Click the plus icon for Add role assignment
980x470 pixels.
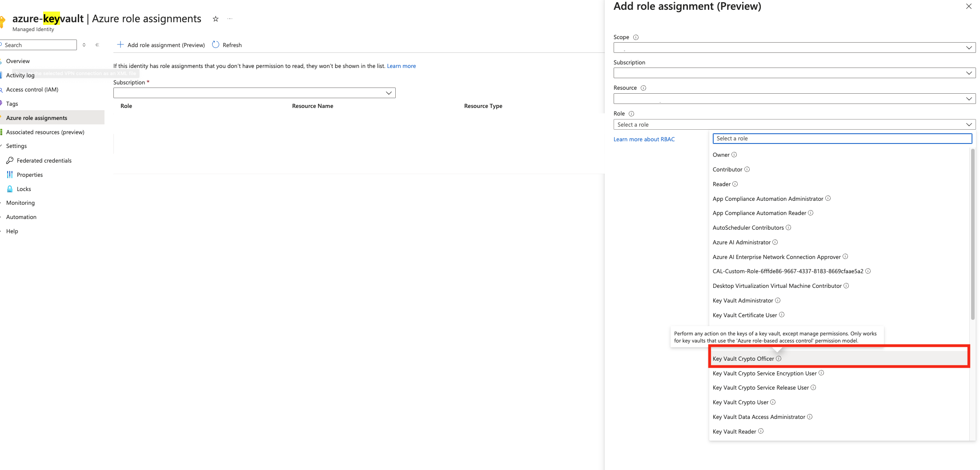pos(120,44)
